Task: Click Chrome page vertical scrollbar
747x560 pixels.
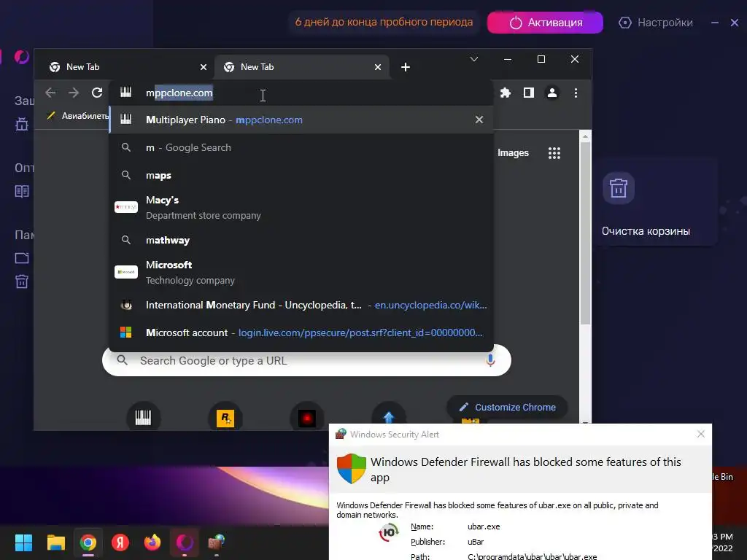Action: coord(585,233)
